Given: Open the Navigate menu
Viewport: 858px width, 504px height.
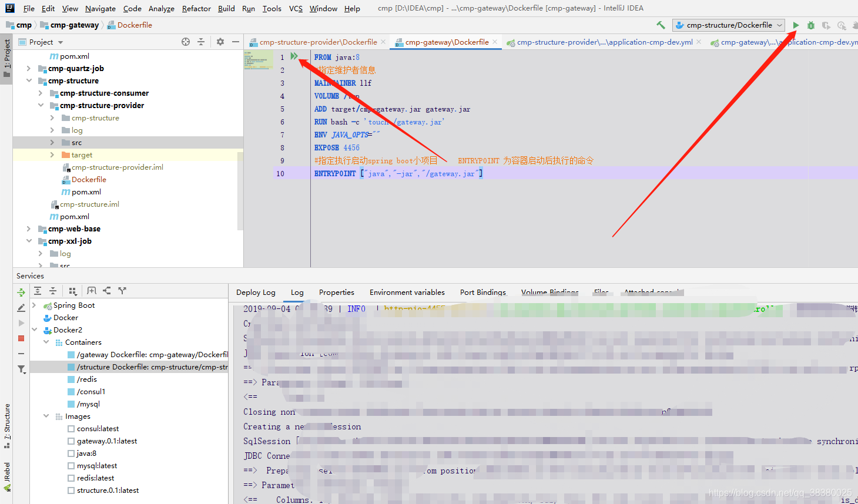Looking at the screenshot, I should tap(100, 8).
